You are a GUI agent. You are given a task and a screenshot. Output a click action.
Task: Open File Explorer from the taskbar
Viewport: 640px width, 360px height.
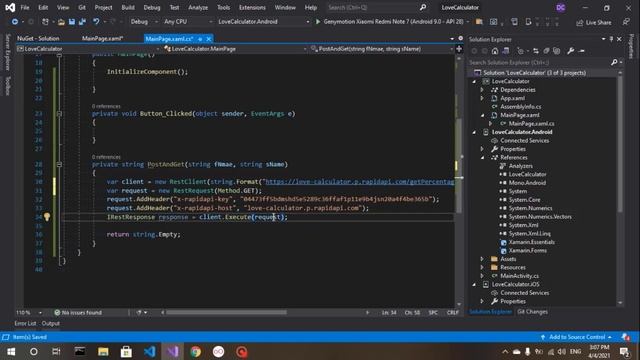coord(103,351)
